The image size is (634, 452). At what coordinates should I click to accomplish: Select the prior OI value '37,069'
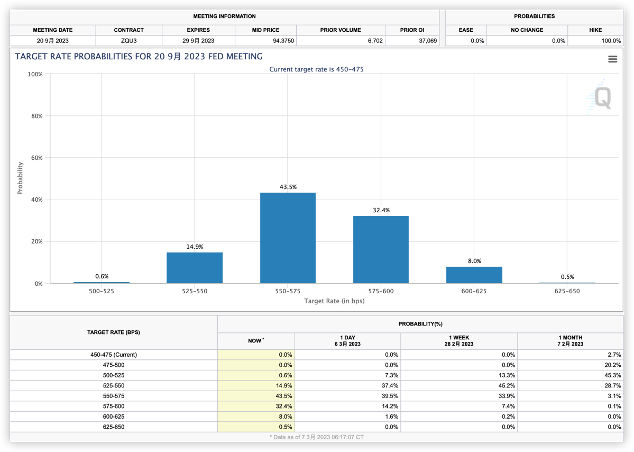(x=428, y=41)
